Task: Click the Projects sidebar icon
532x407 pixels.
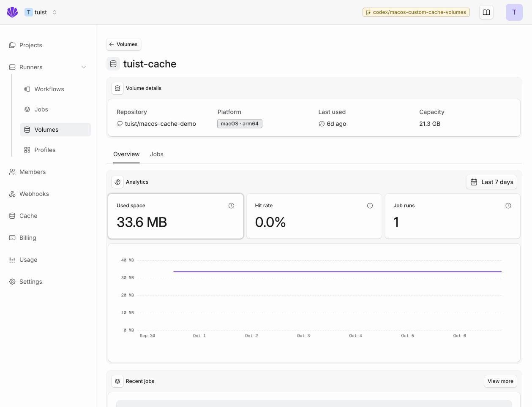Action: 12,45
